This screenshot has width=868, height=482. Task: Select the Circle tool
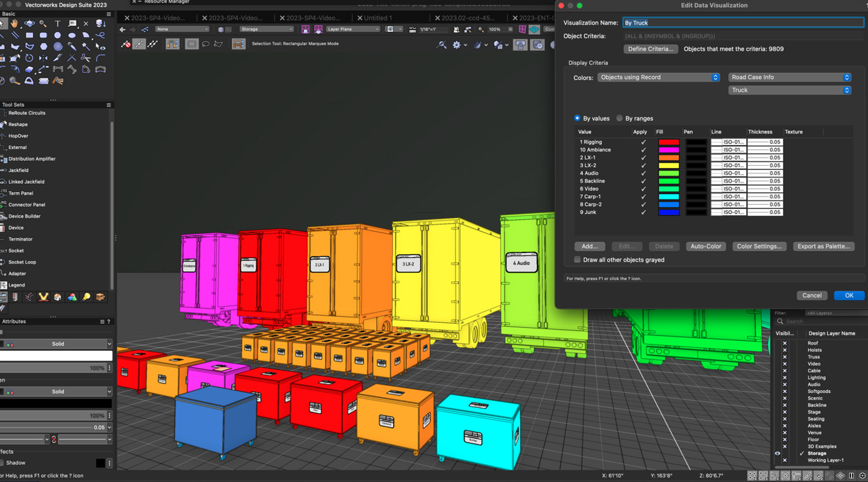[x=58, y=35]
